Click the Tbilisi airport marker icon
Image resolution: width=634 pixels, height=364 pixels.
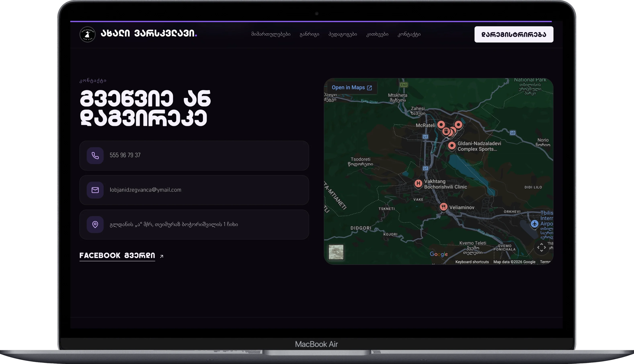(534, 224)
